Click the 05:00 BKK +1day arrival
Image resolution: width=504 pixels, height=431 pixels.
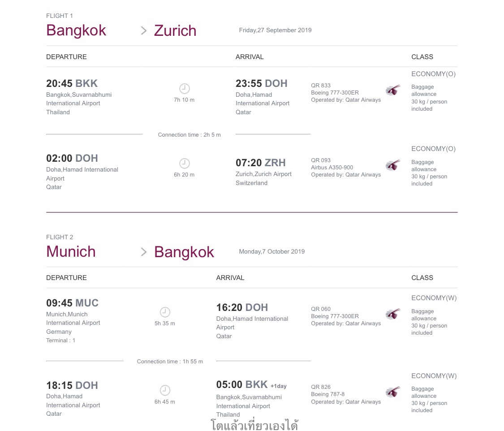pyautogui.click(x=251, y=385)
